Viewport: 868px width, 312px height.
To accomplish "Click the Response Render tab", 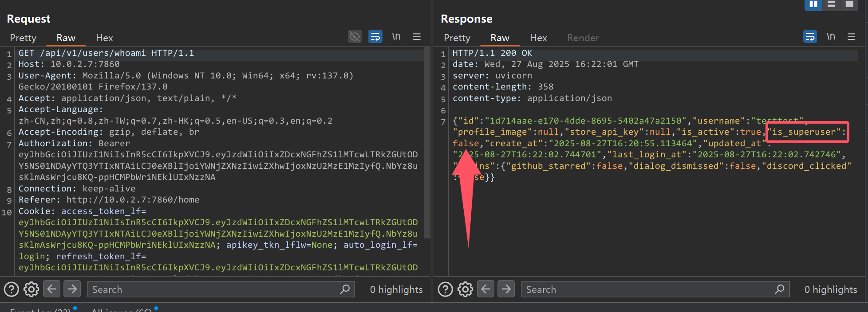I will 583,38.
